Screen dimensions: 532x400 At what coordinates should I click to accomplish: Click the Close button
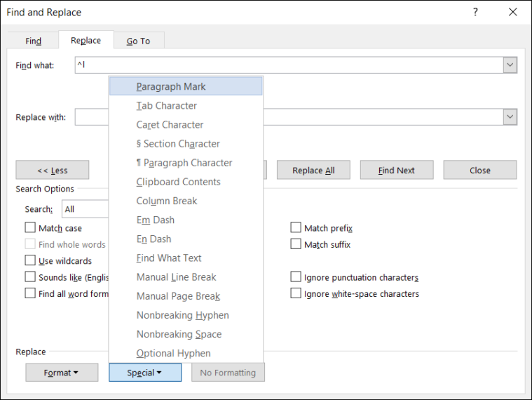[x=480, y=170]
